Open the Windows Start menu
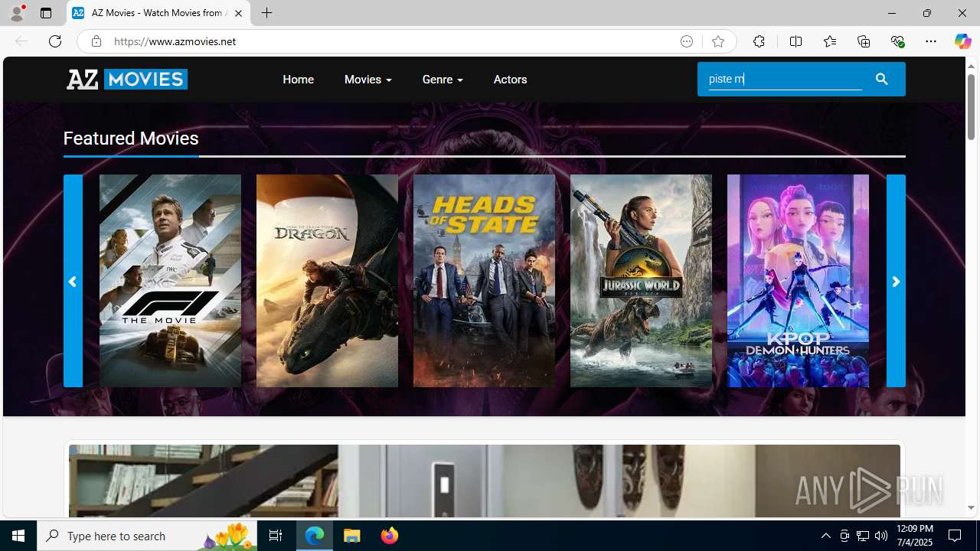The image size is (980, 551). [x=18, y=536]
